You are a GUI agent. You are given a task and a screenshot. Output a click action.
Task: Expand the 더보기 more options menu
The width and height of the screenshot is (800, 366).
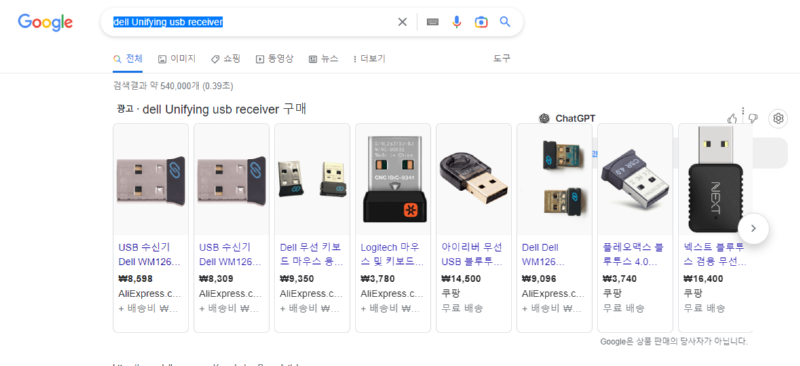point(369,59)
